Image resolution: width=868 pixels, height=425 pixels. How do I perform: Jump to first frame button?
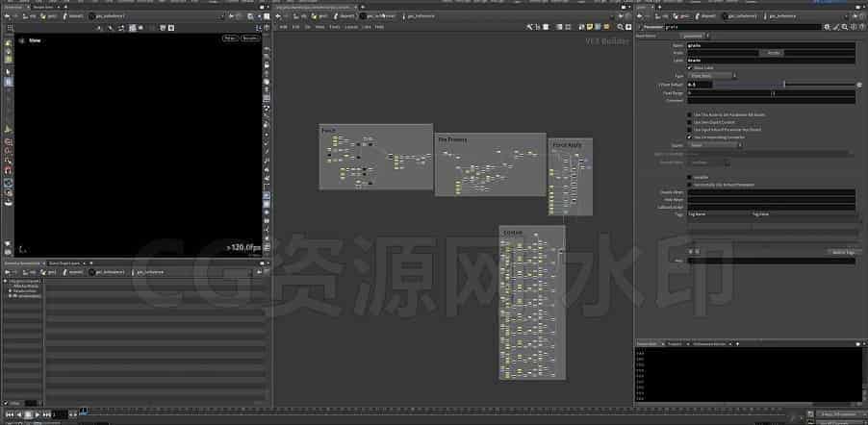[x=9, y=413]
